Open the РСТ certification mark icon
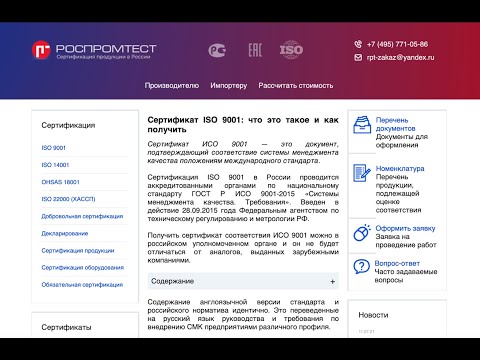480x360 pixels. (x=217, y=50)
